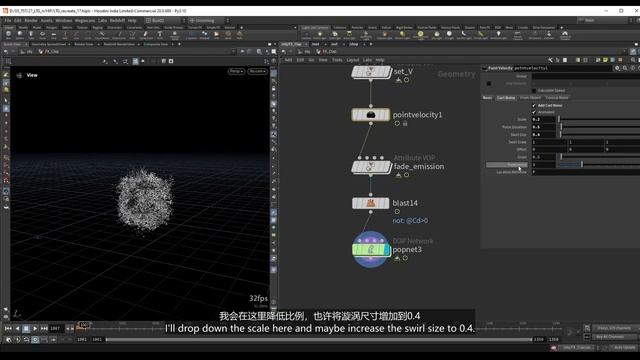Open parameter pane gear menu
Viewport: 640px width, 360px height.
[x=618, y=68]
